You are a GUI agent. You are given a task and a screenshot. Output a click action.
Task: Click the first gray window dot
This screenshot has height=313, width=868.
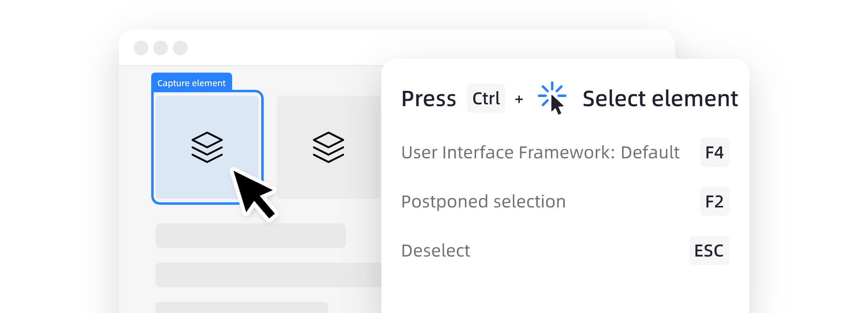[141, 48]
